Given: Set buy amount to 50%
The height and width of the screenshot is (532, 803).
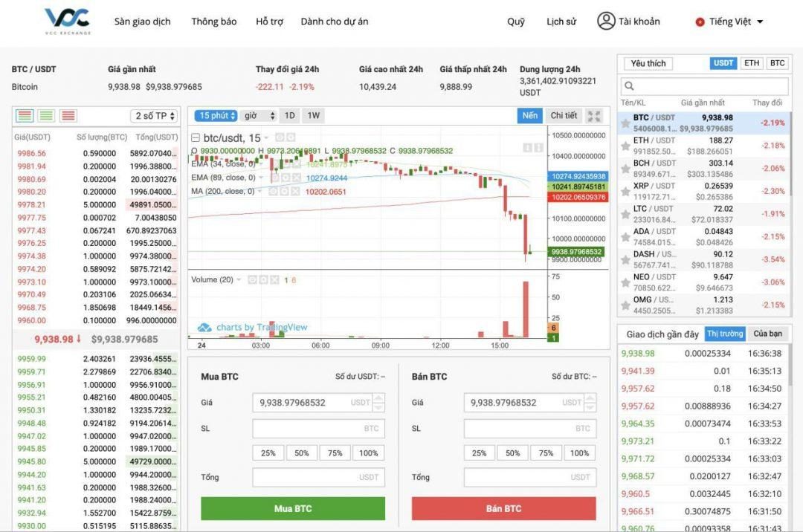Looking at the screenshot, I should [302, 453].
